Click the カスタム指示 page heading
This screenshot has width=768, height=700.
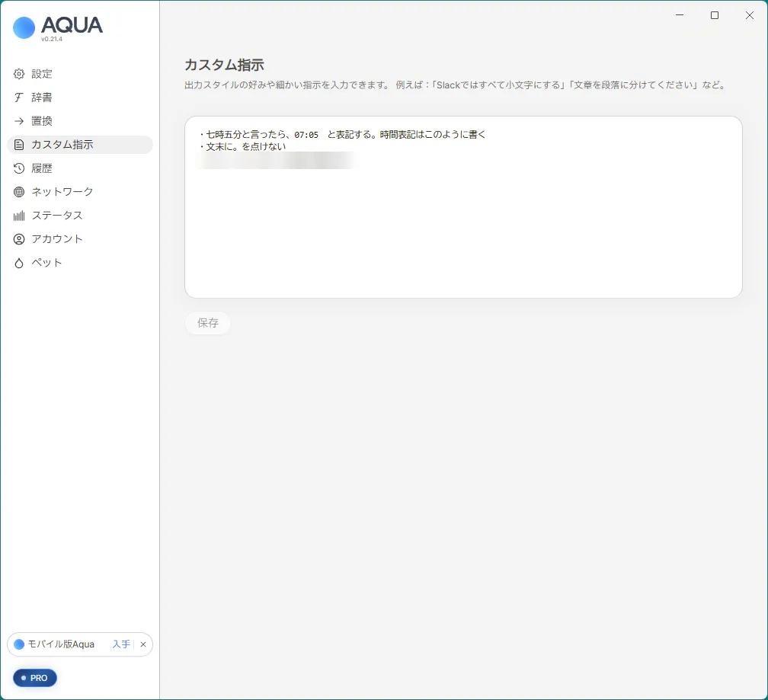224,65
